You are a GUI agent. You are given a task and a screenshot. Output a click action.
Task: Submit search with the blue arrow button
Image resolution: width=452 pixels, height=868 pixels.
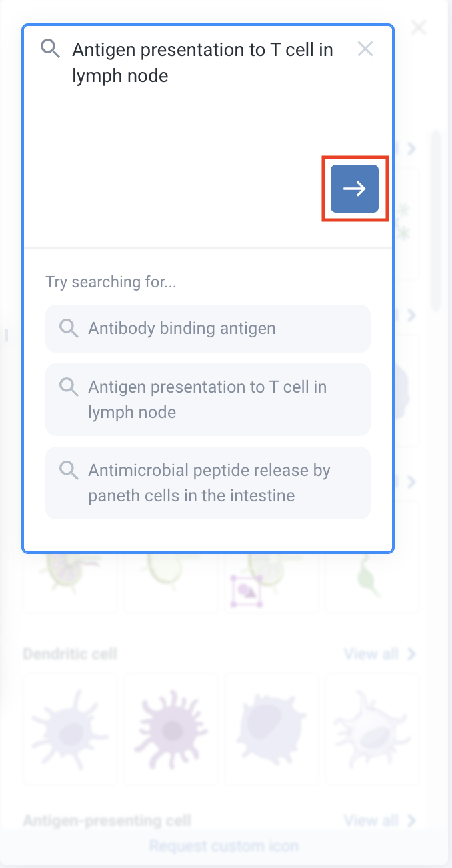coord(355,189)
